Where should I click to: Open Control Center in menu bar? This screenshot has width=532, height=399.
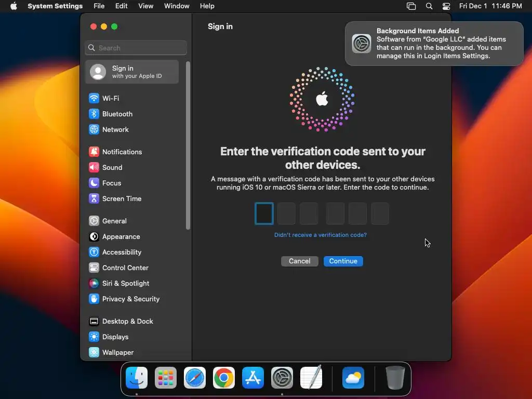(x=446, y=6)
